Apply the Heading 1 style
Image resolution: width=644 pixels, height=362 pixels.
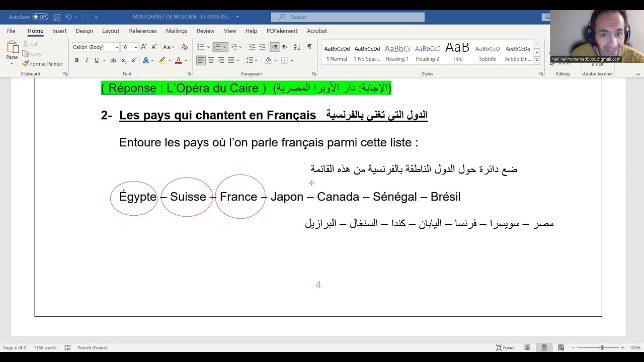coord(397,53)
